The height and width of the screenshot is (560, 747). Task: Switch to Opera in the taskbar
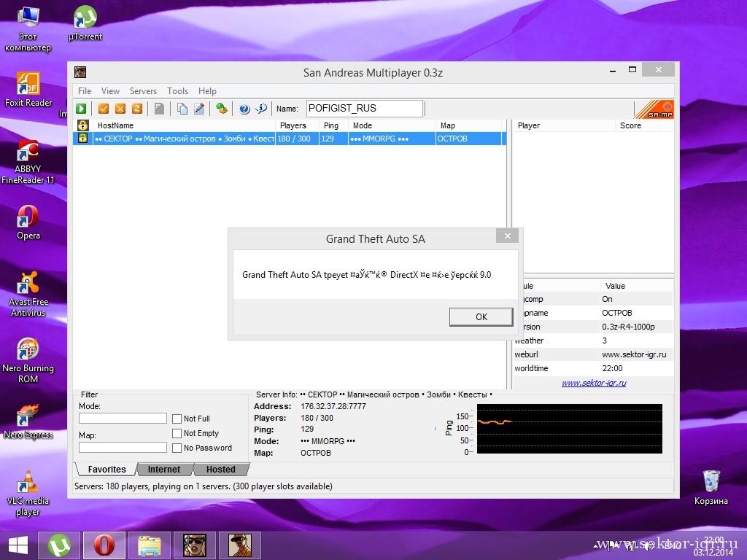pos(104,545)
